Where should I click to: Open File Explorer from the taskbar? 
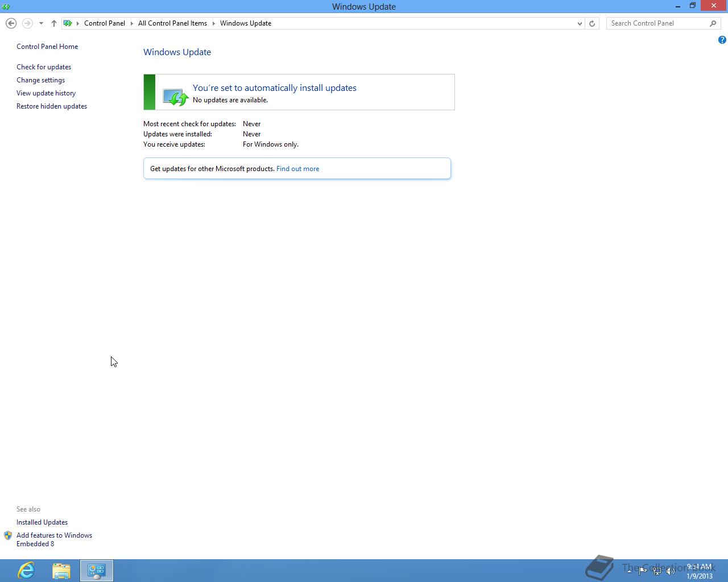coord(61,570)
